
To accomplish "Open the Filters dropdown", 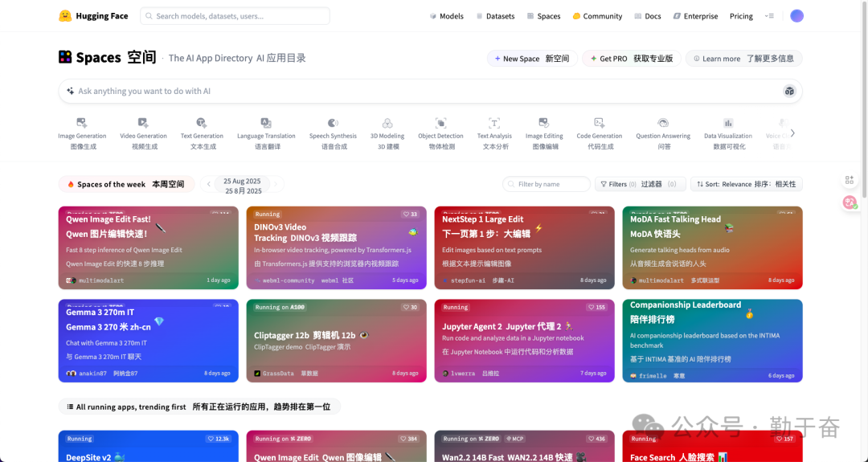I will coord(640,184).
